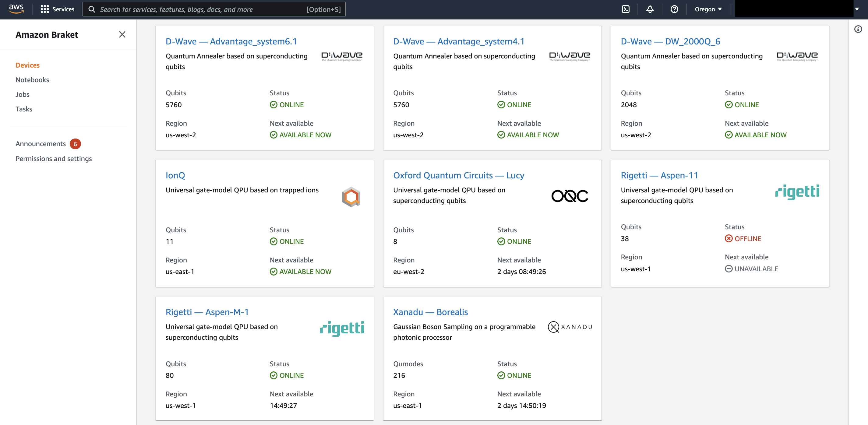
Task: Click the AWS notification bell icon
Action: (x=651, y=9)
